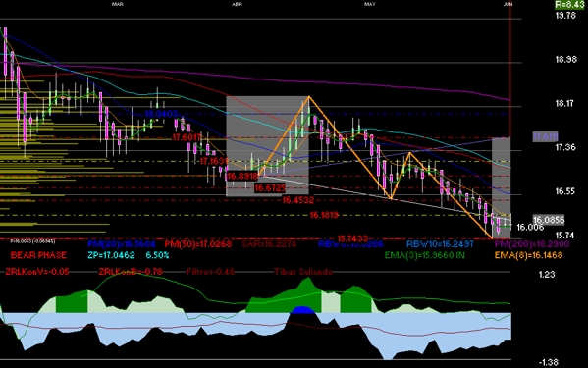Click the ZP=17.0462 value label
The image size is (588, 368).
click(x=111, y=255)
